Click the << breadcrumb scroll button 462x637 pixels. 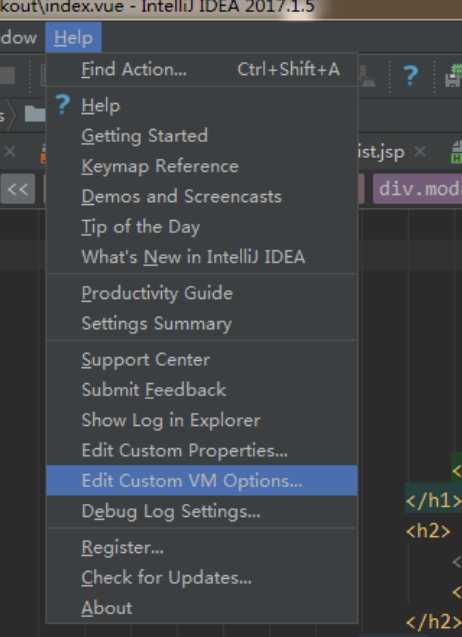coord(17,189)
